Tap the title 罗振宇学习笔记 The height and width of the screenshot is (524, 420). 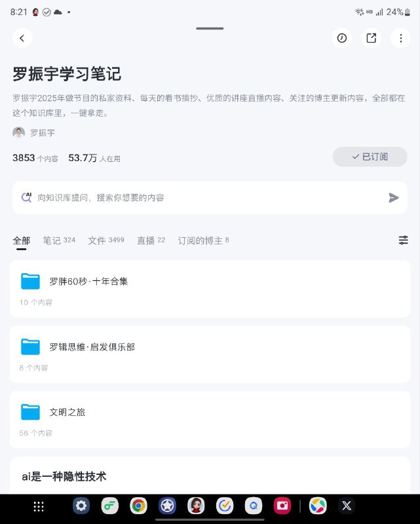[67, 74]
